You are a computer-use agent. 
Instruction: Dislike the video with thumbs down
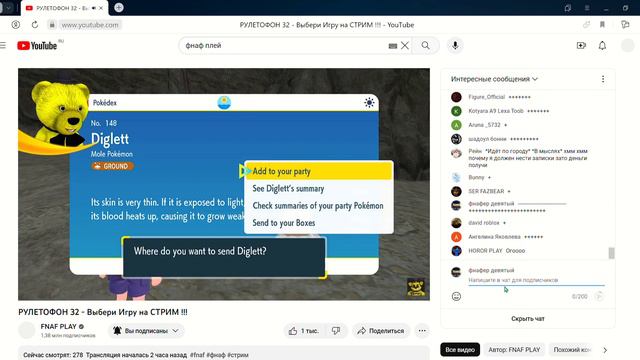336,331
